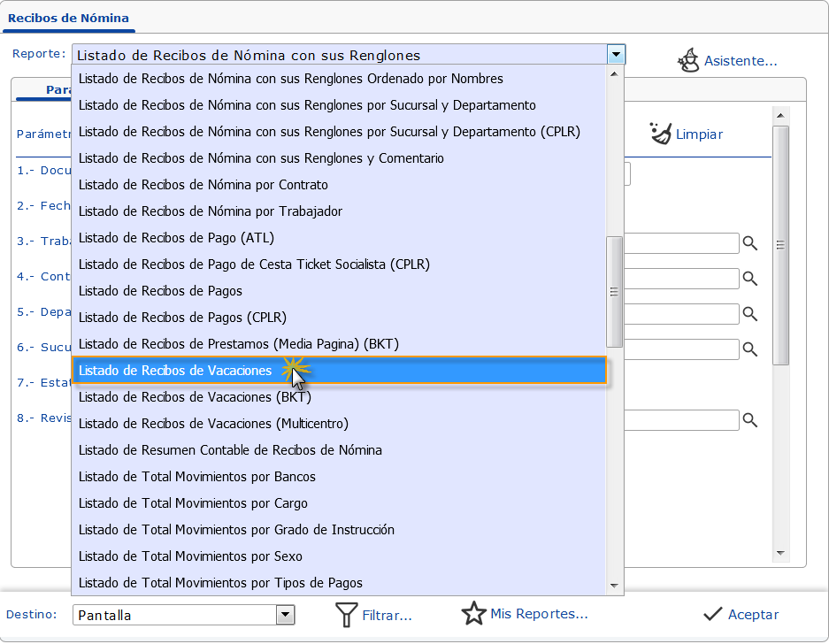
Task: Click the Aceptar checkmark icon
Action: (x=712, y=615)
